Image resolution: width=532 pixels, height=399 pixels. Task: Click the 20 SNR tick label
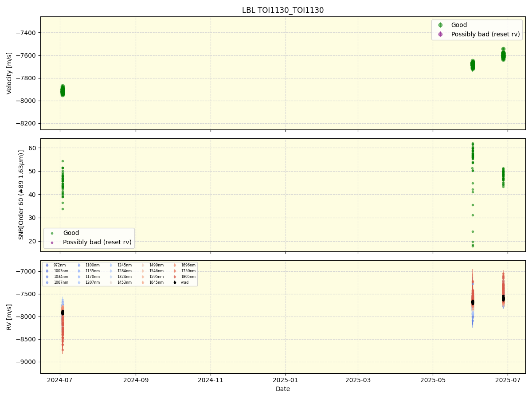[33, 241]
